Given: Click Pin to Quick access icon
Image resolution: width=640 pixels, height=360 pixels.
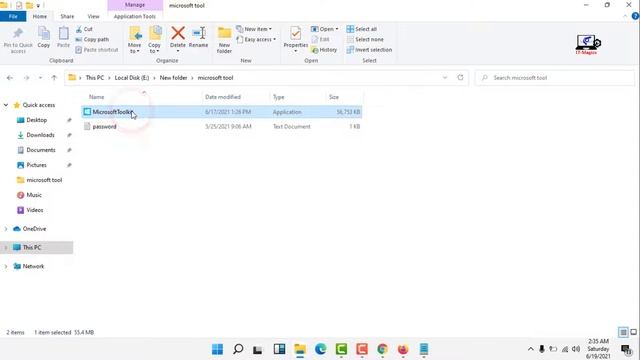Looking at the screenshot, I should point(18,33).
